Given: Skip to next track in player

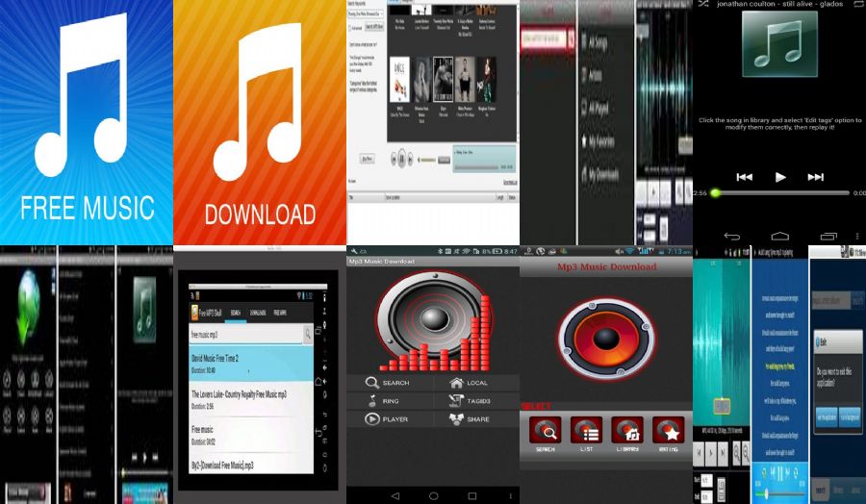Looking at the screenshot, I should pos(815,177).
